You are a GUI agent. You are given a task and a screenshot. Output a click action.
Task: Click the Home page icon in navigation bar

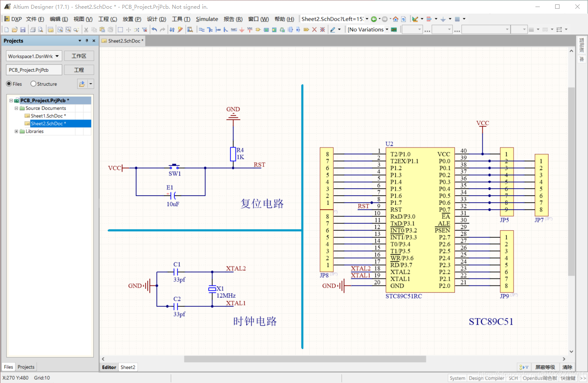pyautogui.click(x=395, y=19)
